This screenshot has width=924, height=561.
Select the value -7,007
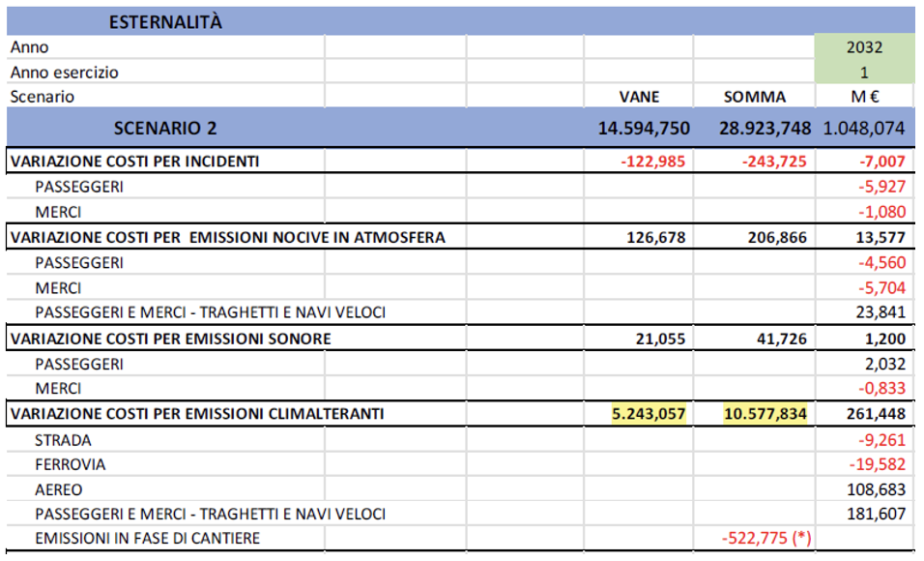click(x=881, y=161)
